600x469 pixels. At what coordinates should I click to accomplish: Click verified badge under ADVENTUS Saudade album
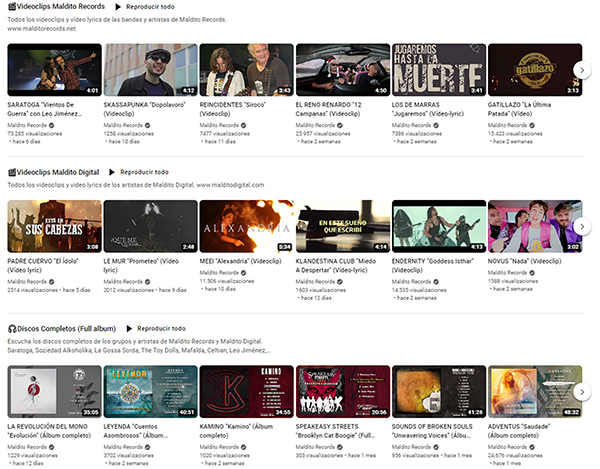pyautogui.click(x=532, y=447)
